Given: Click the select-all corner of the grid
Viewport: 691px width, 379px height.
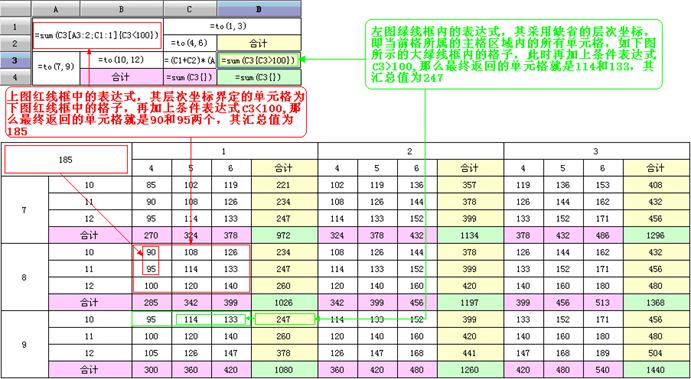Looking at the screenshot, I should [x=15, y=9].
